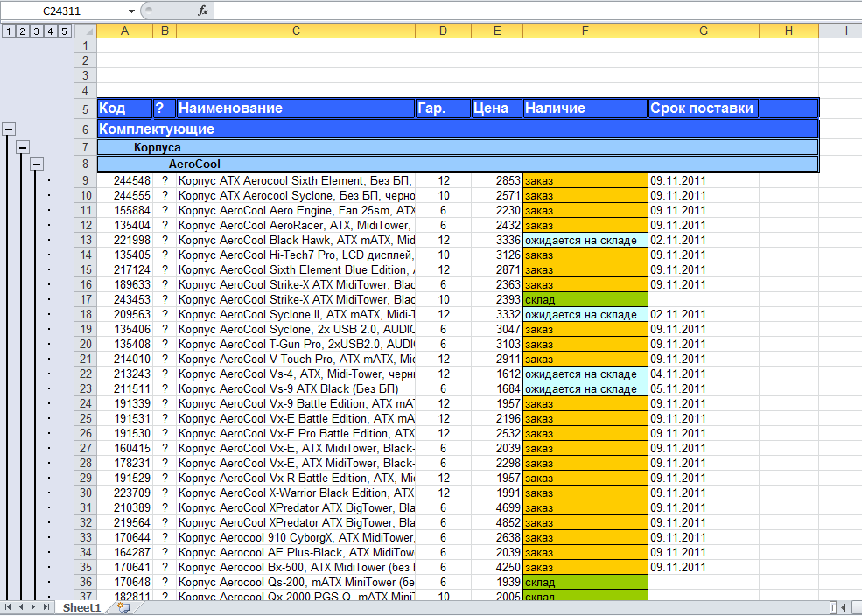Click the Код header cell
Screen dimensions: 862x616
125,108
